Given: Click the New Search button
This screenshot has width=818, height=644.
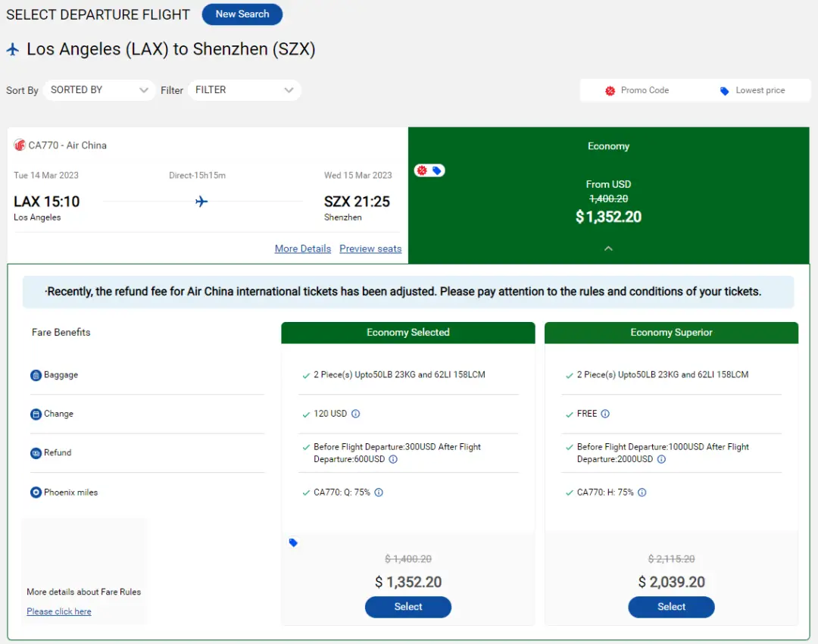Looking at the screenshot, I should pos(242,14).
